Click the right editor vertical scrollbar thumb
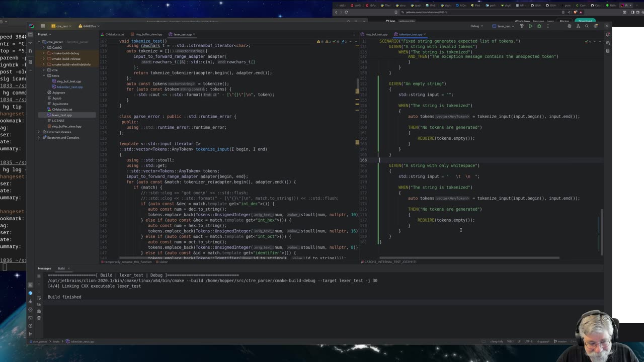Screen dimensions: 644x362 click(602, 232)
